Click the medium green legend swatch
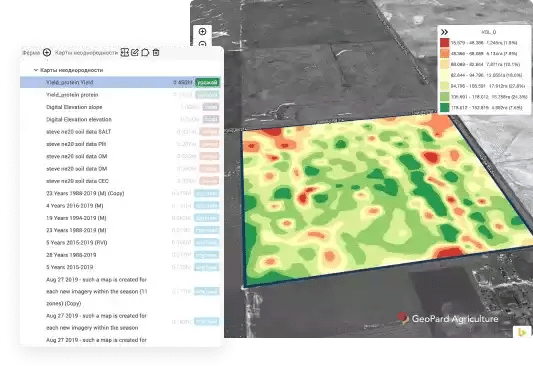The image size is (533, 373). 444,97
